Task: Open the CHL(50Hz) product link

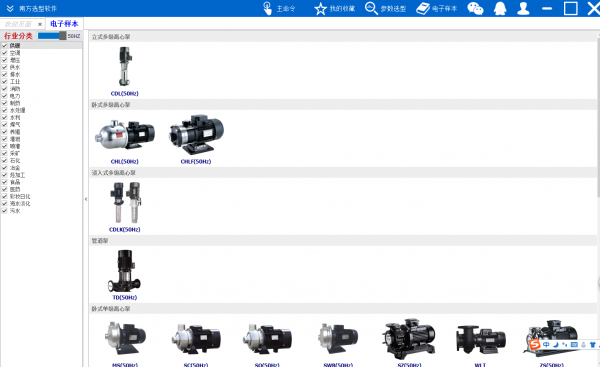Action: click(124, 161)
